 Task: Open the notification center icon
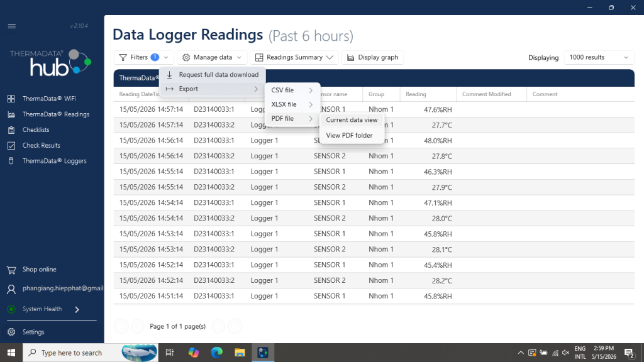(629, 353)
